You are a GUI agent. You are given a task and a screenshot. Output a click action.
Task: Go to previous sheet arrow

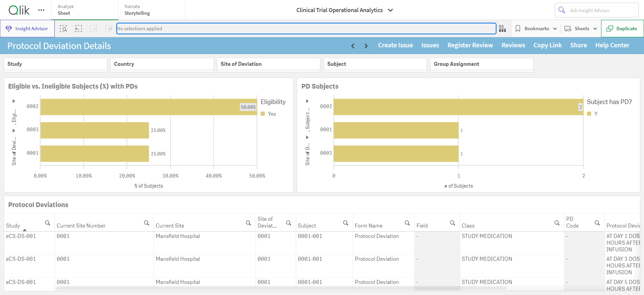pos(353,46)
